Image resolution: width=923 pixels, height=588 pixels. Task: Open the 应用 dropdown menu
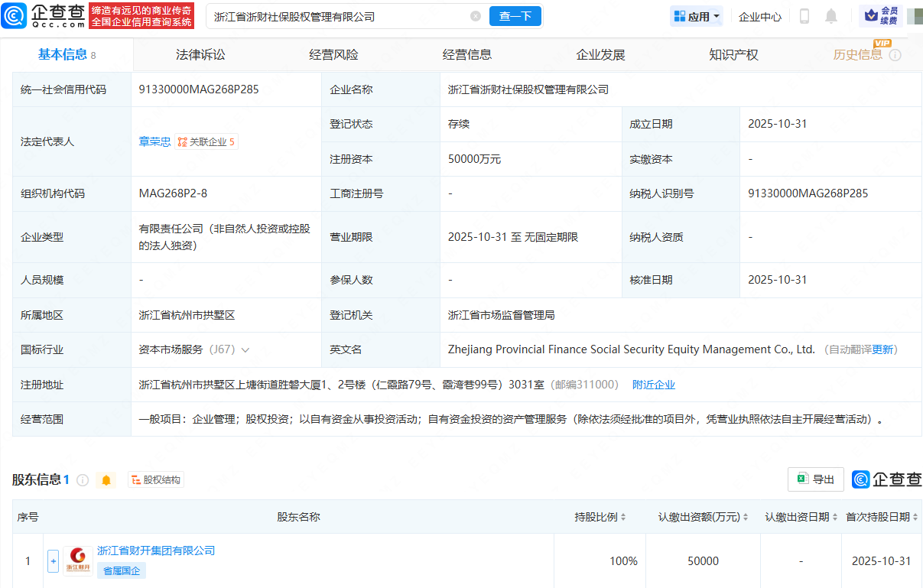click(x=696, y=16)
